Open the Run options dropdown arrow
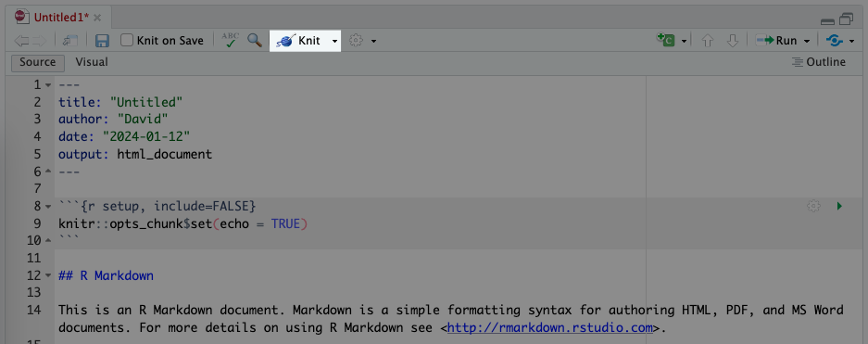Screen dimensions: 868x344 point(807,41)
